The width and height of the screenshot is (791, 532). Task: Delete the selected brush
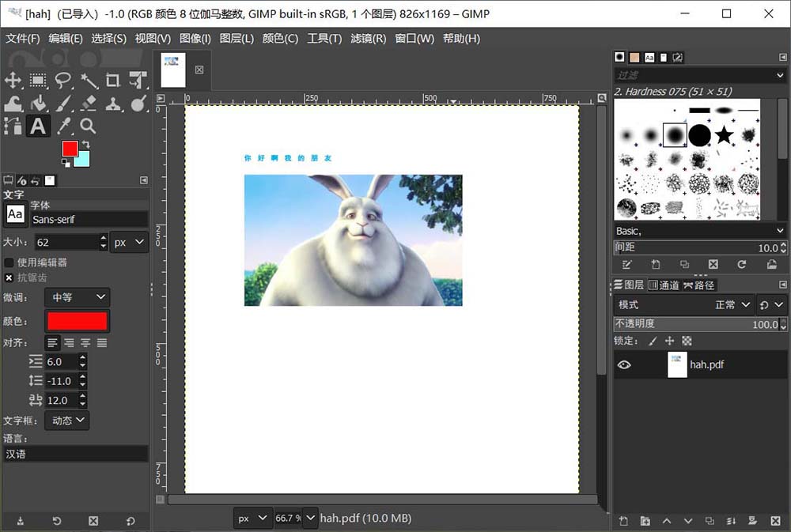713,264
